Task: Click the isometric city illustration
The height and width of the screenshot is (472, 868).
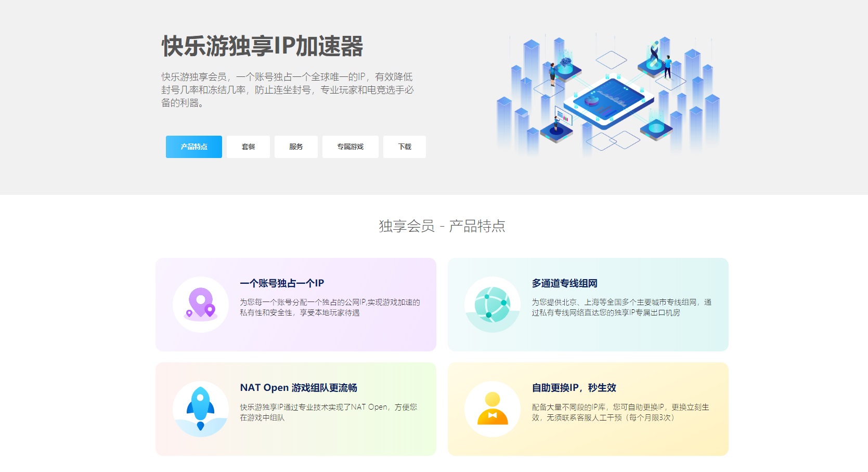Action: pos(608,95)
